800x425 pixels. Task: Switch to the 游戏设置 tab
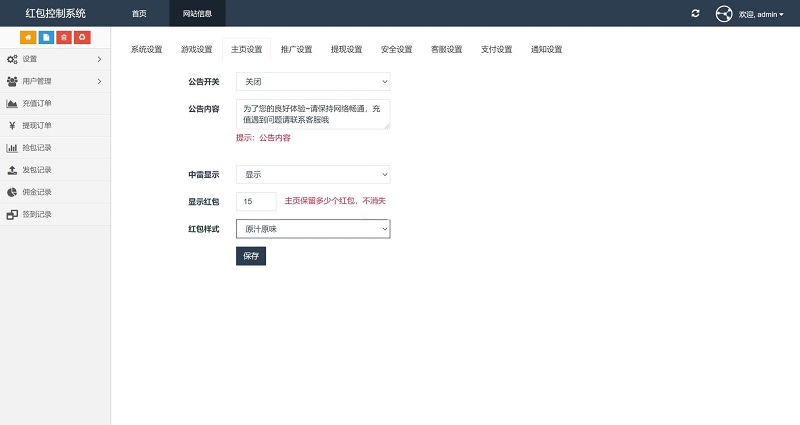click(196, 49)
